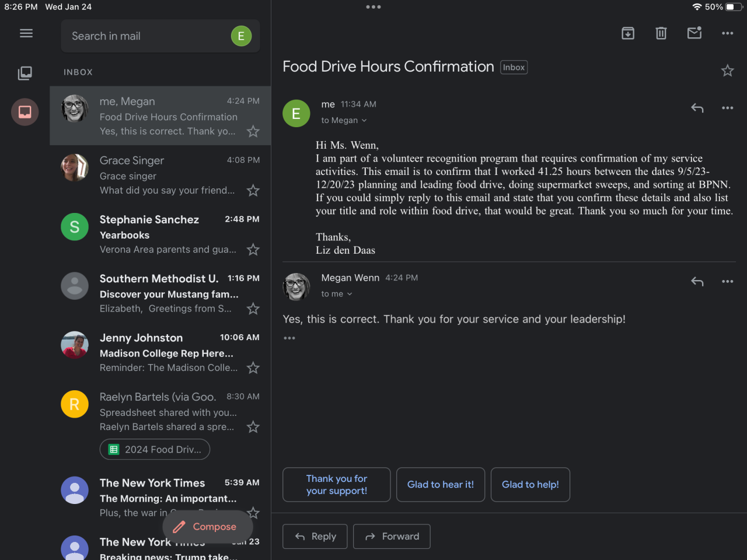Reply to Megan Wenn's message via arrow
The width and height of the screenshot is (747, 560).
click(697, 282)
